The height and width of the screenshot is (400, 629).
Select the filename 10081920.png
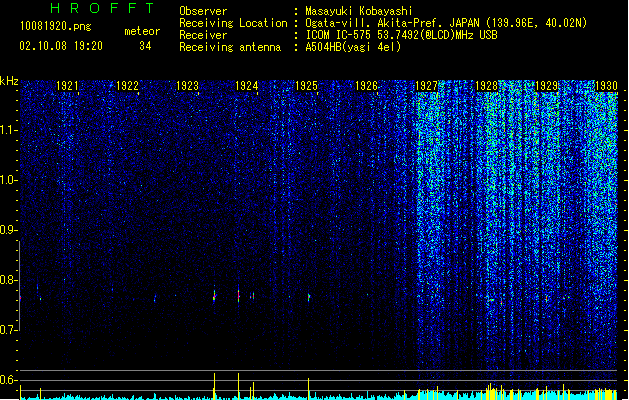tap(56, 26)
